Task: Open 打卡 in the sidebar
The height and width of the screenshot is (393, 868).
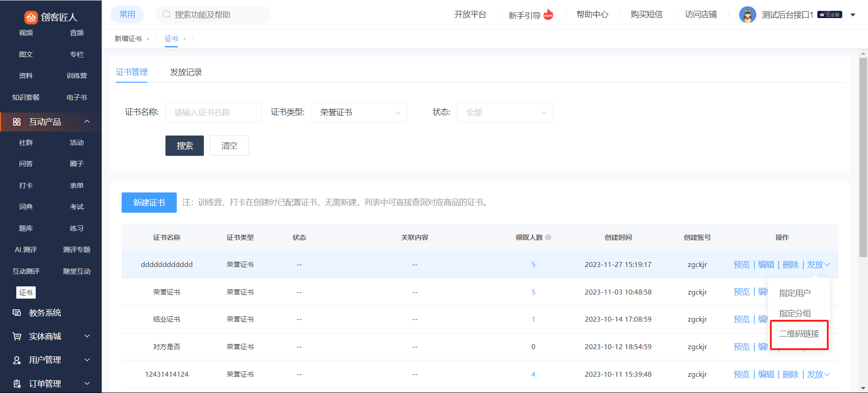Action: pos(26,186)
